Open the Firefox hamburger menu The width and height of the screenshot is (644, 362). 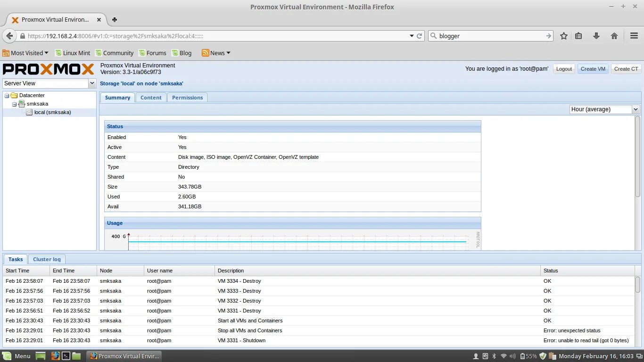[634, 36]
